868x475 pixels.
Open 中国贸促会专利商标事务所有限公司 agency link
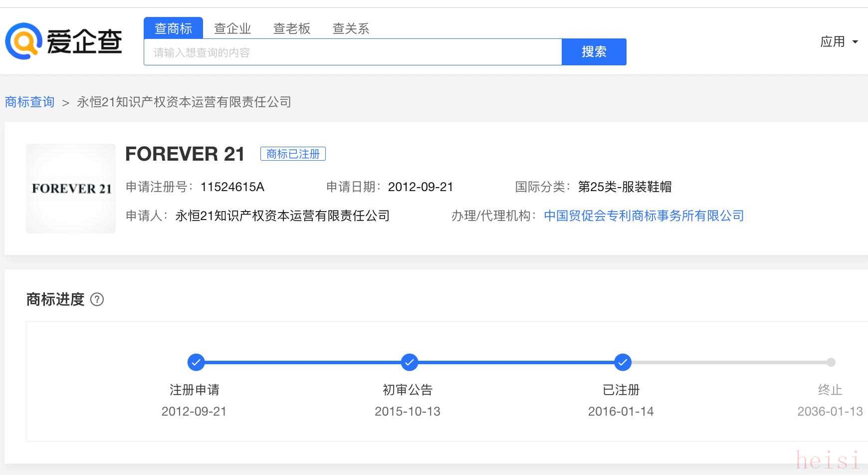point(644,216)
